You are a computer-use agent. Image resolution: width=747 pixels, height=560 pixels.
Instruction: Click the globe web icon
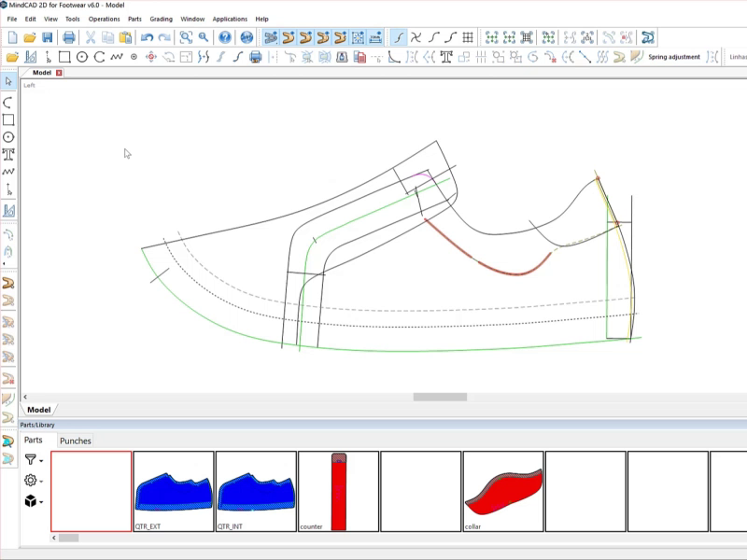click(247, 37)
